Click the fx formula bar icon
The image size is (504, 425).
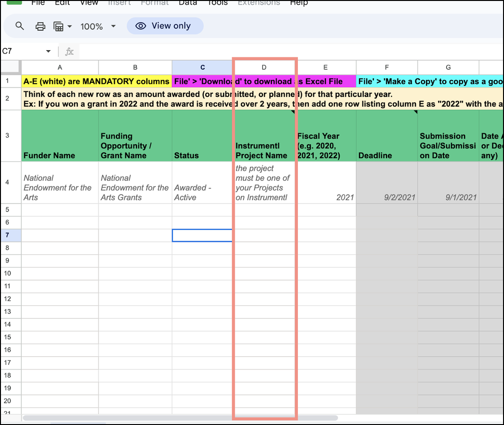[x=69, y=51]
